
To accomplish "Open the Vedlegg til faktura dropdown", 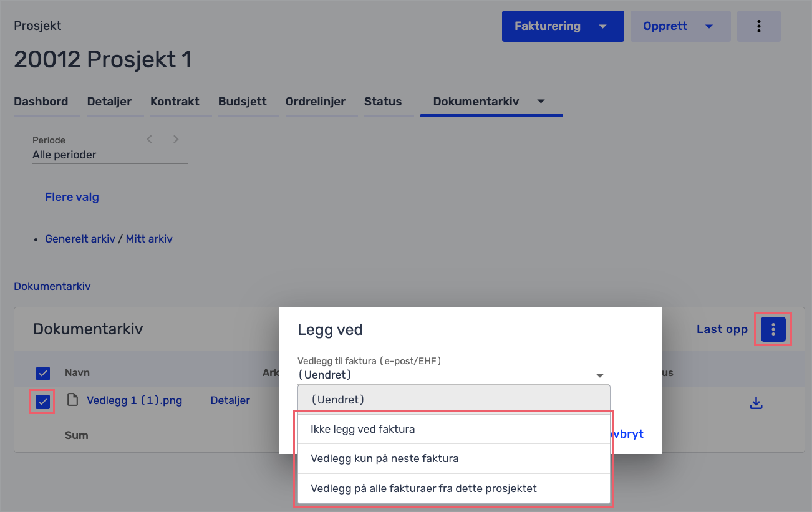I will [452, 375].
